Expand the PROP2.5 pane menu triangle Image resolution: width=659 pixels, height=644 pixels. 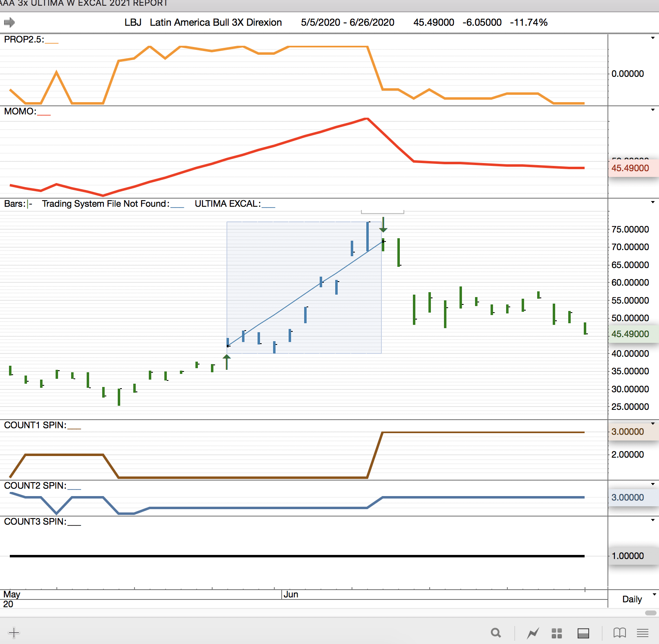pos(653,38)
